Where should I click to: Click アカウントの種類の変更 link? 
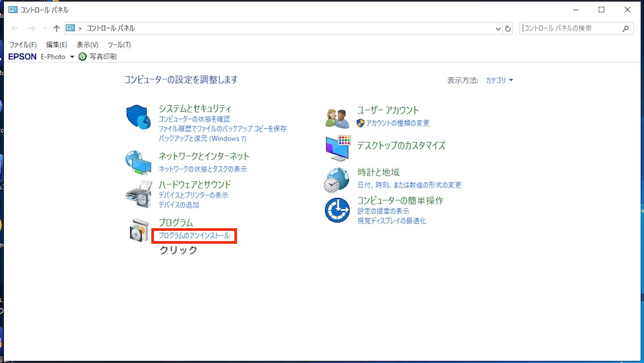pos(397,123)
